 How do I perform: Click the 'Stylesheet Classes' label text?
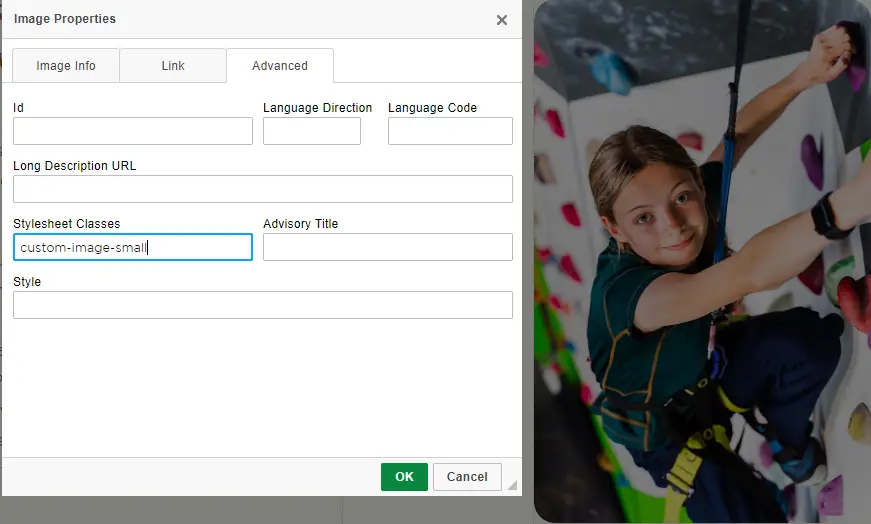coord(67,224)
